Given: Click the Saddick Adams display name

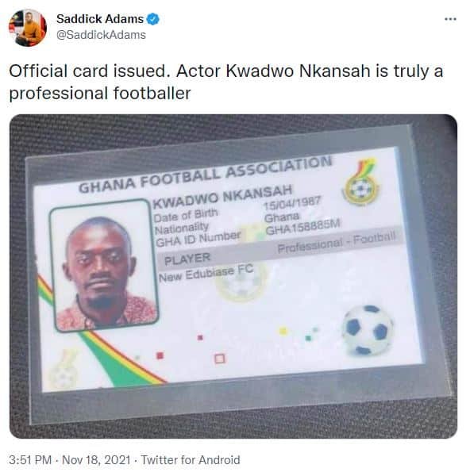Looking at the screenshot, I should (100, 19).
